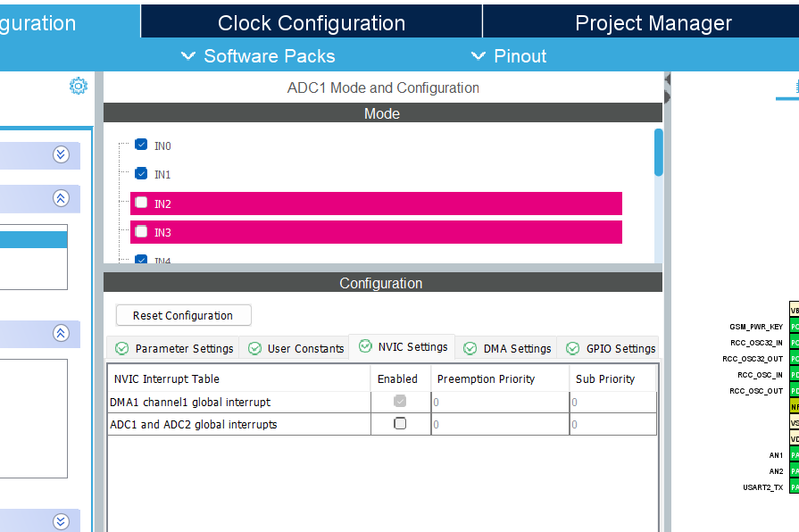Uncheck the IN0 channel checkbox
Screen dimensions: 799x532
coord(141,145)
